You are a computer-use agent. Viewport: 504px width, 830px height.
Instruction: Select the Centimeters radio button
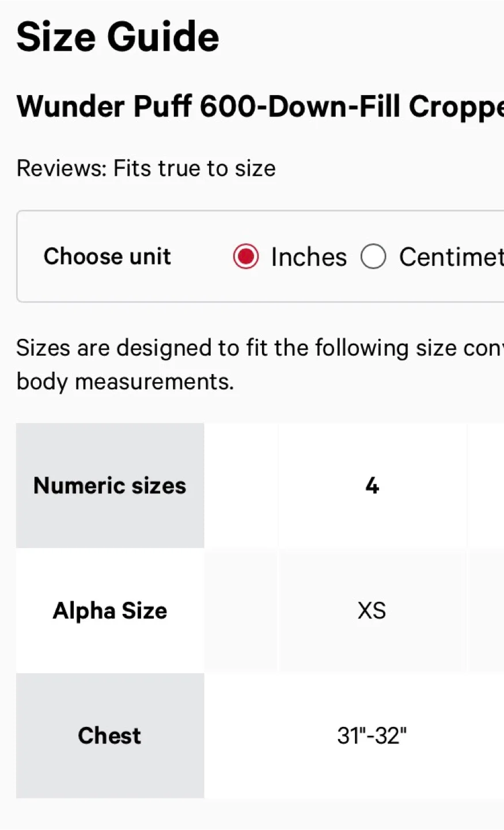[x=373, y=256]
